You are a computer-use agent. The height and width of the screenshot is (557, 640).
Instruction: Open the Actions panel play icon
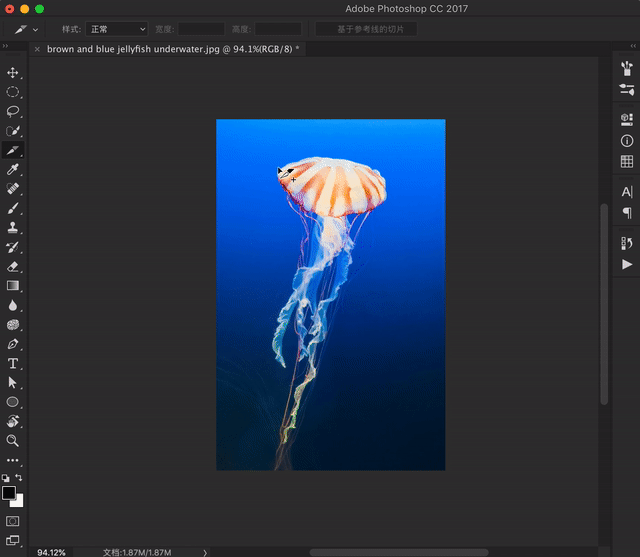(627, 264)
